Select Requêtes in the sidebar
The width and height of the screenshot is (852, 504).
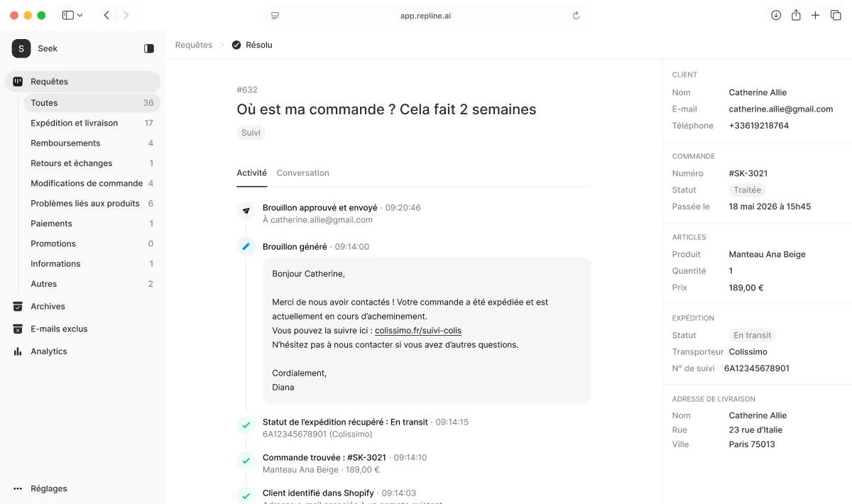(82, 82)
